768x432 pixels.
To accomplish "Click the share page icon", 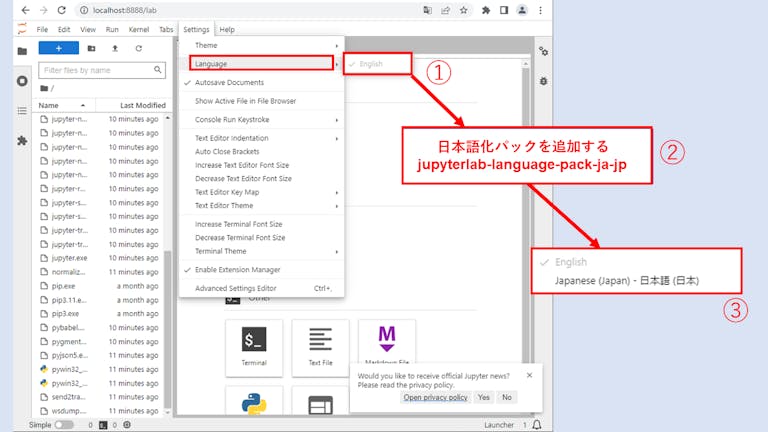I will 445,10.
